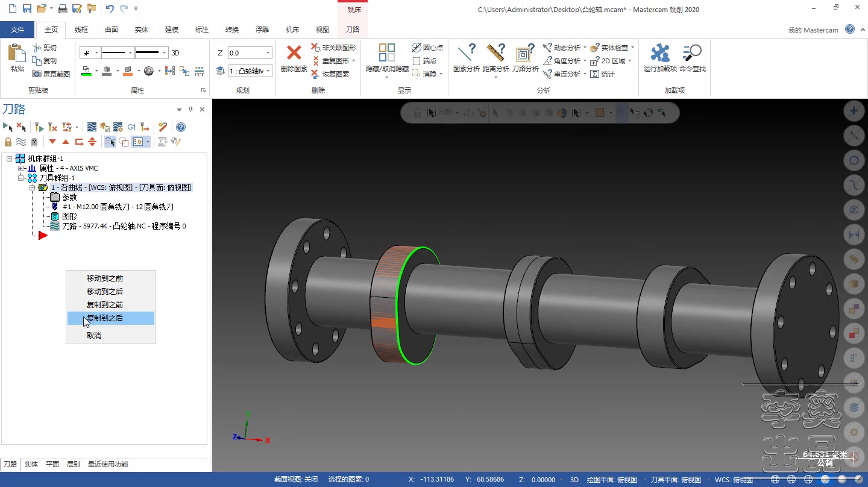Open the 动态分析 dropdown arrow
Screen dimensions: 868x487
click(x=585, y=48)
